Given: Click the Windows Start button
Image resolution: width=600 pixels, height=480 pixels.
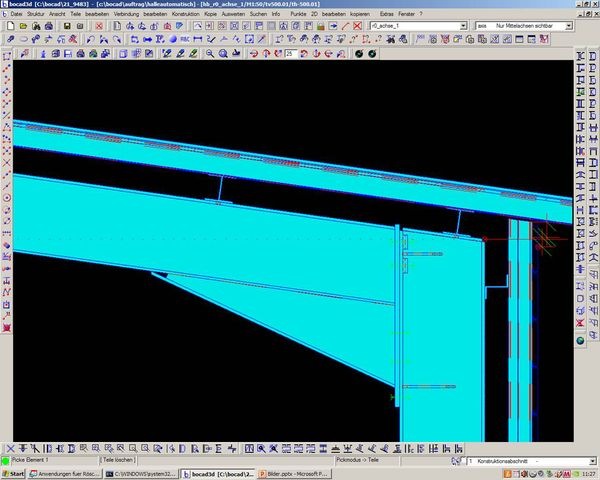Looking at the screenshot, I should 13,474.
